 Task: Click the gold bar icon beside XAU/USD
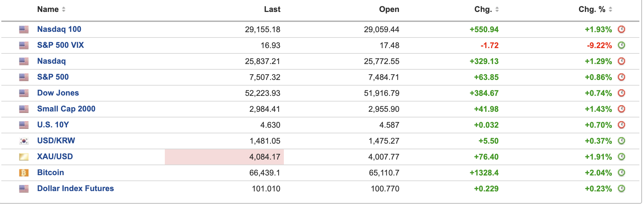[24, 157]
